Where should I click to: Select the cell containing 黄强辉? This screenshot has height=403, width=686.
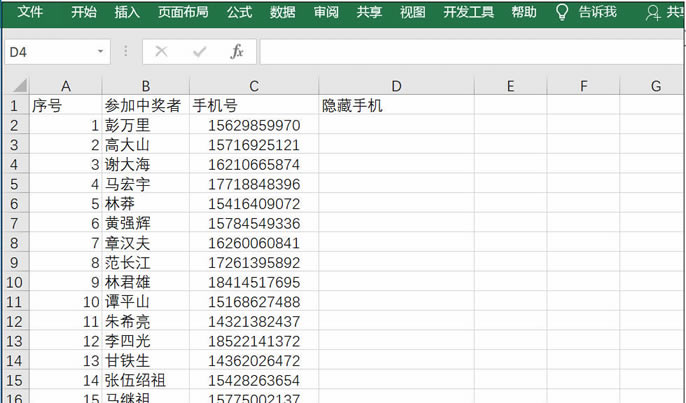146,224
